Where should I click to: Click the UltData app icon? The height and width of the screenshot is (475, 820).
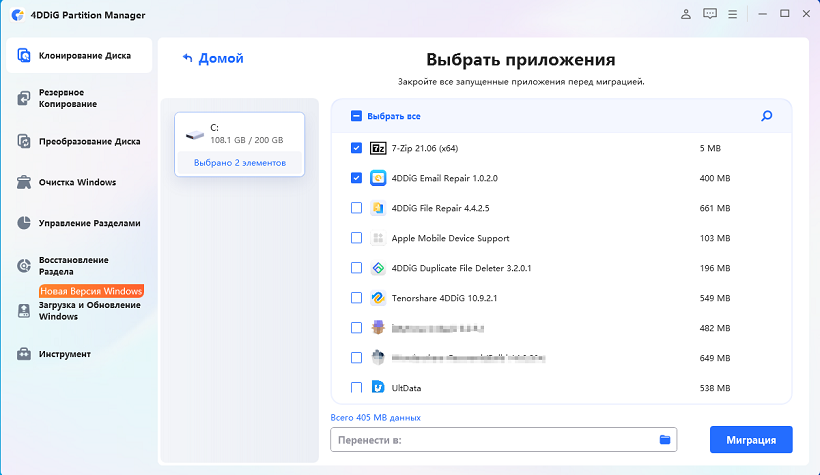click(378, 387)
